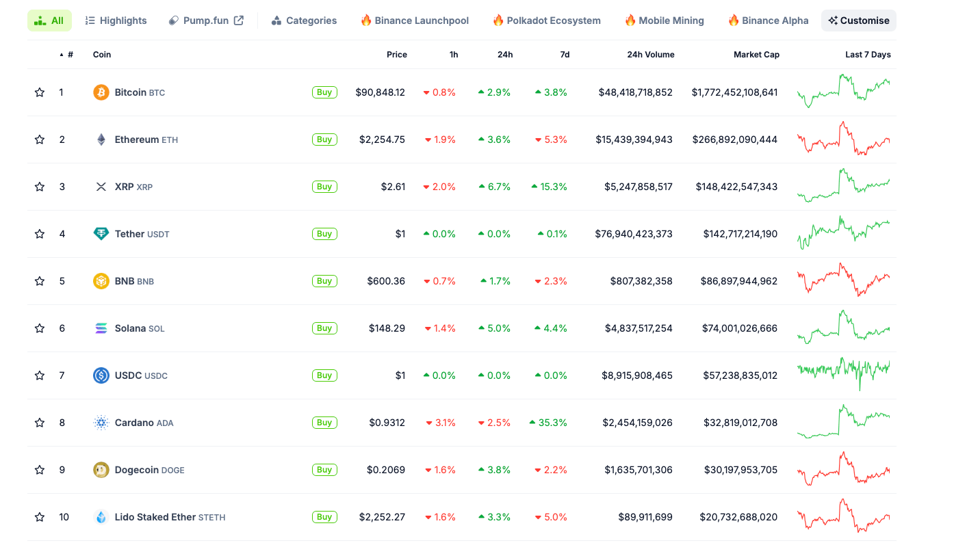Screen dimensions: 980x543
Task: Click the sort arrow beside the # column
Action: 61,55
